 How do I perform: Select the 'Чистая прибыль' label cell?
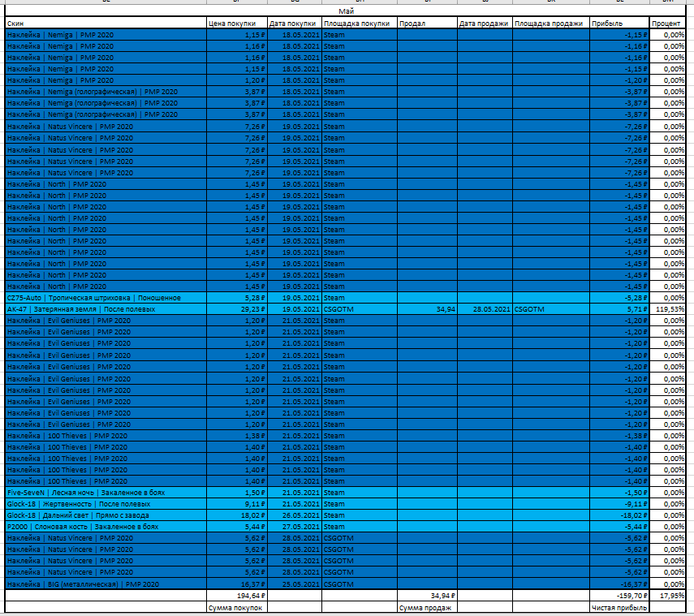(619, 608)
